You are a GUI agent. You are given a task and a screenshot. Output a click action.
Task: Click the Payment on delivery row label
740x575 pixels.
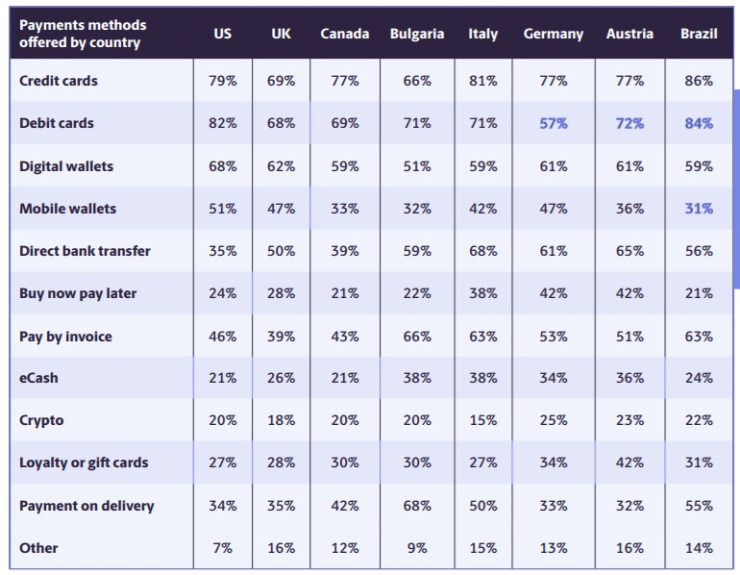pos(86,505)
